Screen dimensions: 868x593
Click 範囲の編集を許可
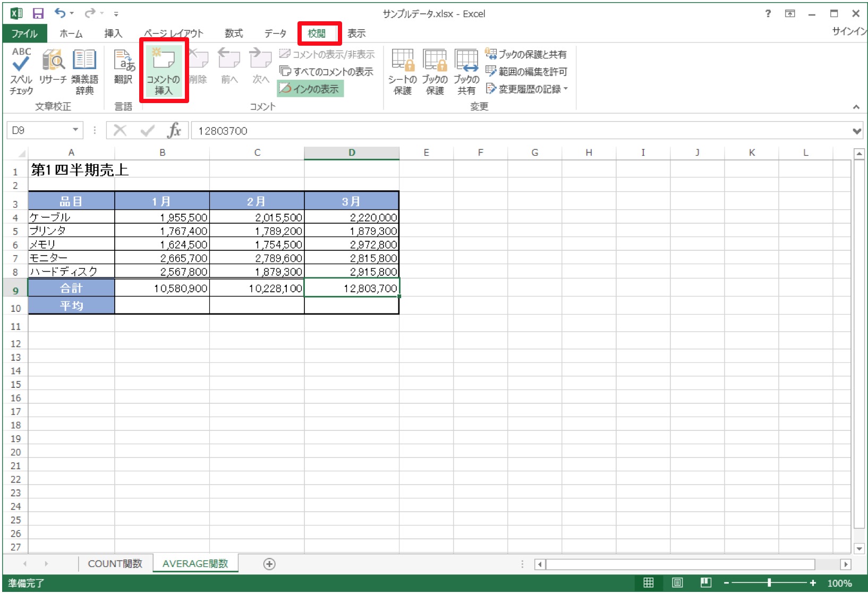pyautogui.click(x=526, y=71)
